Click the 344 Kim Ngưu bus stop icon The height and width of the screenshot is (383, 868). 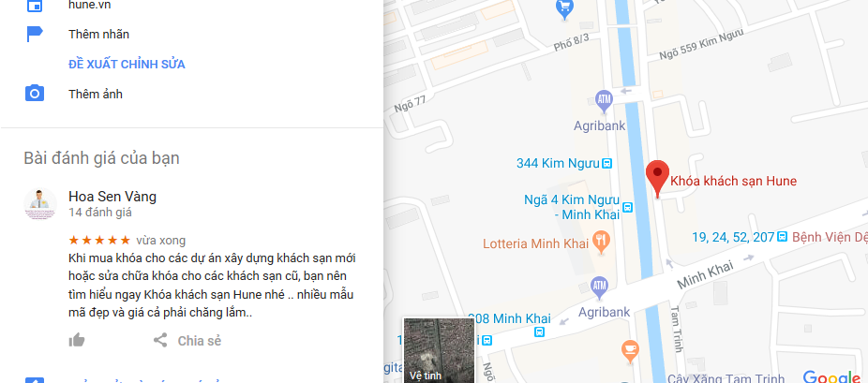click(606, 163)
